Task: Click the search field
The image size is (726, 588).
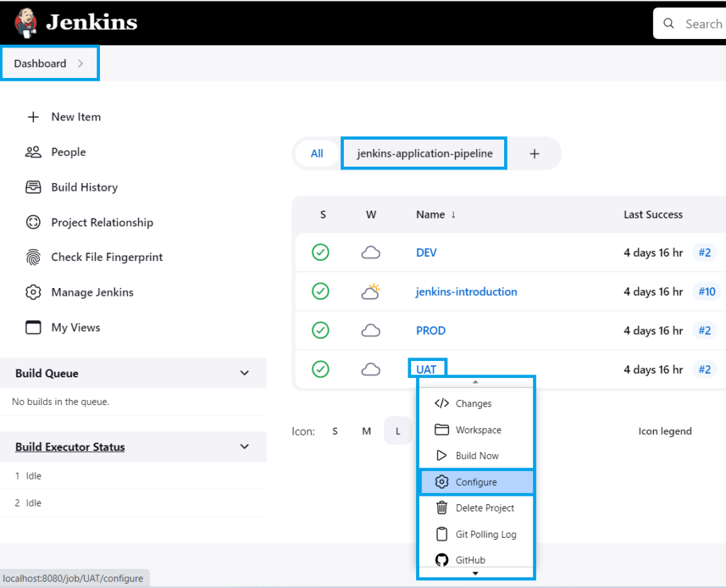Action: (x=702, y=23)
